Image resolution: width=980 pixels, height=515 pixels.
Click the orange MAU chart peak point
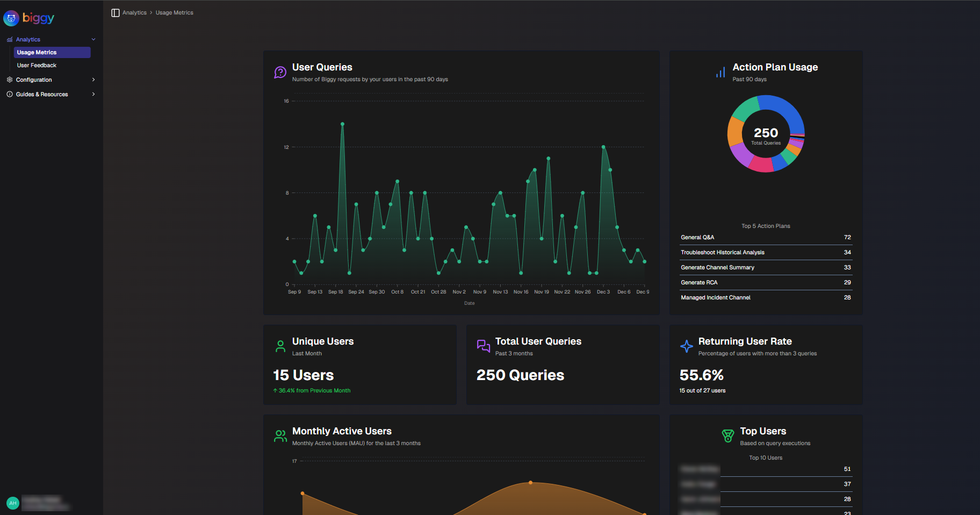point(530,483)
